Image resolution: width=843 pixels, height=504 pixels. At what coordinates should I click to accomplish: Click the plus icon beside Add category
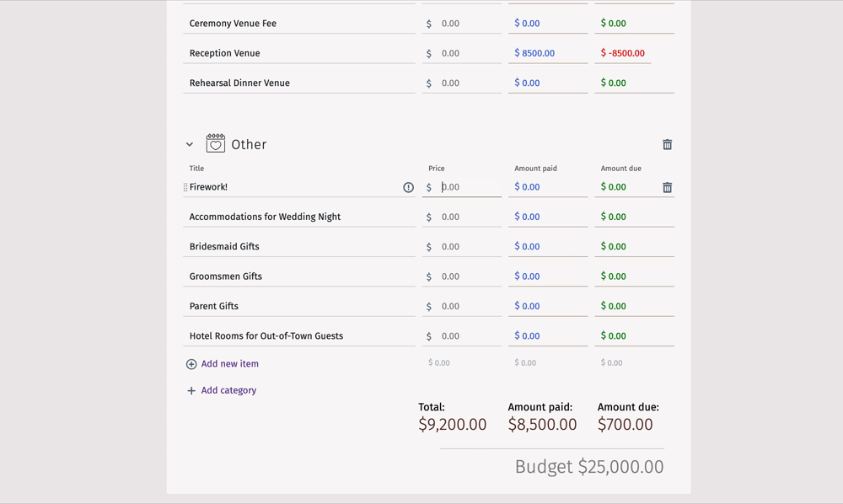(x=191, y=390)
